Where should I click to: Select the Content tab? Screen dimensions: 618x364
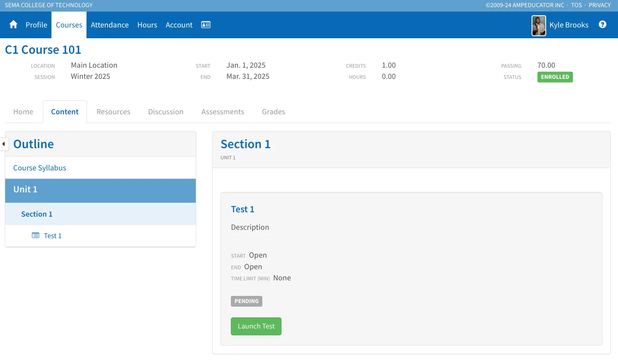[x=65, y=112]
